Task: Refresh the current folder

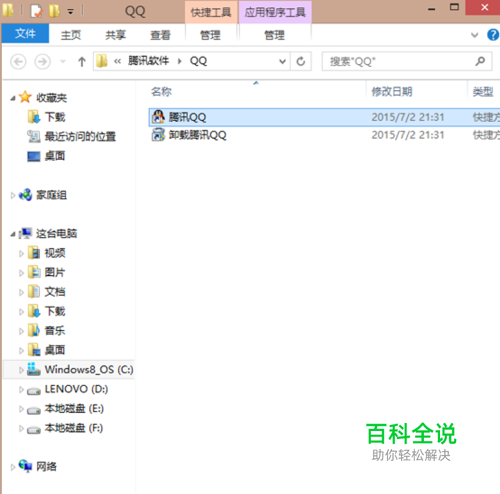Action: point(301,61)
